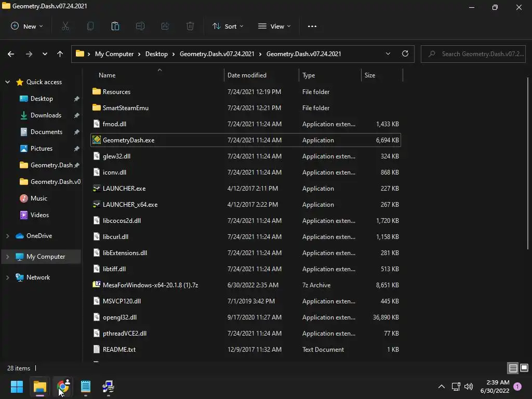
Task: Open Chrome from the taskbar
Action: [63, 387]
